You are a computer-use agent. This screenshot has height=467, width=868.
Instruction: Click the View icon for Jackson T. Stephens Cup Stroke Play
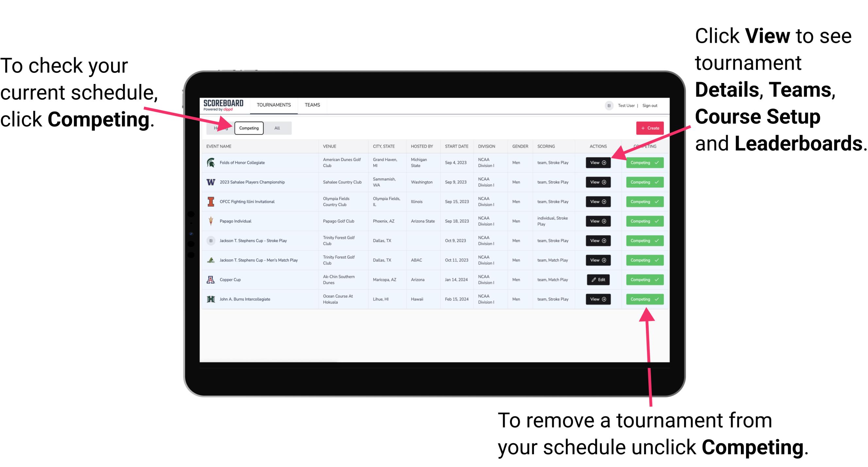(x=598, y=241)
